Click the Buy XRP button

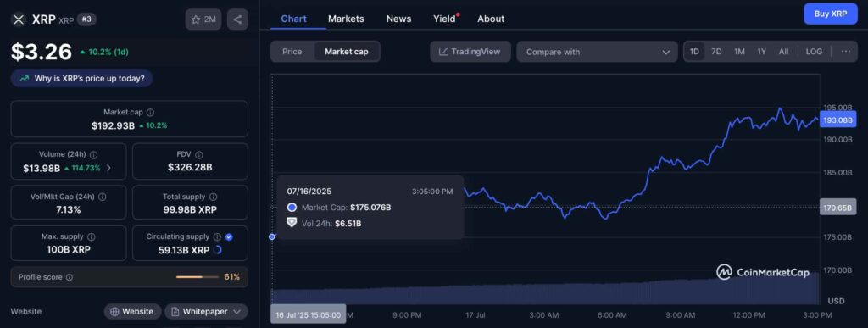pyautogui.click(x=831, y=14)
